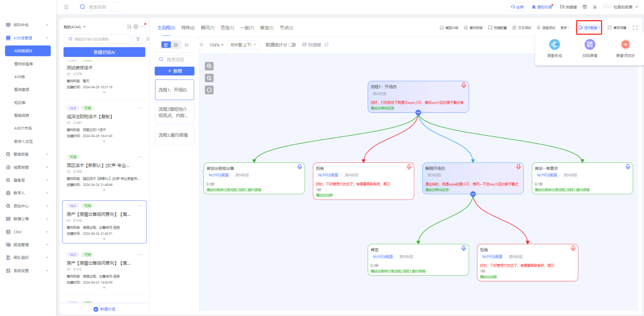Click the zoom in magnifier on canvas
This screenshot has width=644, height=316.
(209, 66)
